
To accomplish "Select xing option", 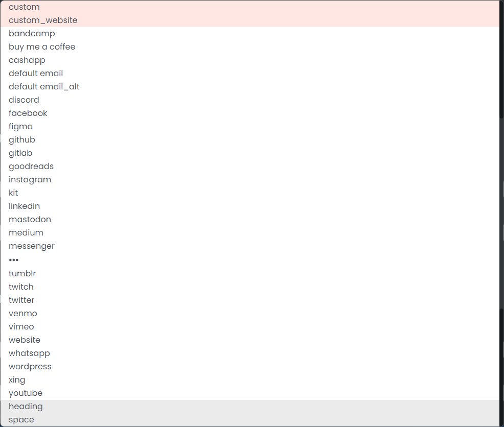I will click(x=250, y=380).
